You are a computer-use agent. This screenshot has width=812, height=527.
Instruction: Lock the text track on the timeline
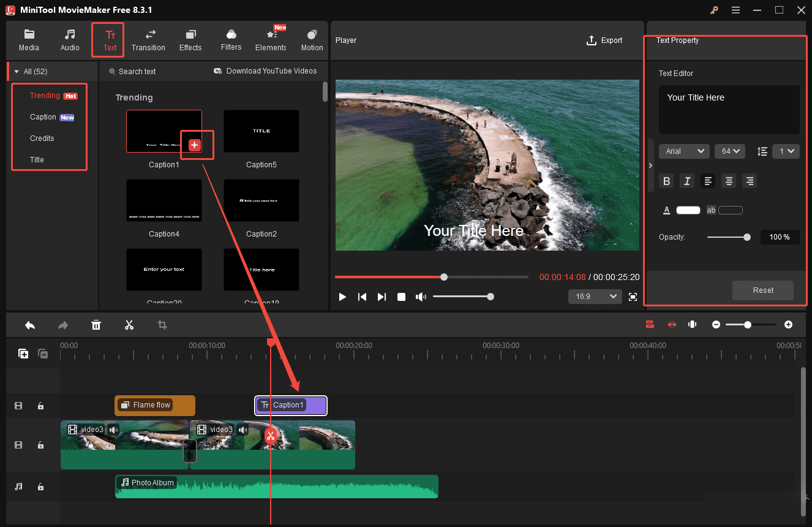(40, 406)
